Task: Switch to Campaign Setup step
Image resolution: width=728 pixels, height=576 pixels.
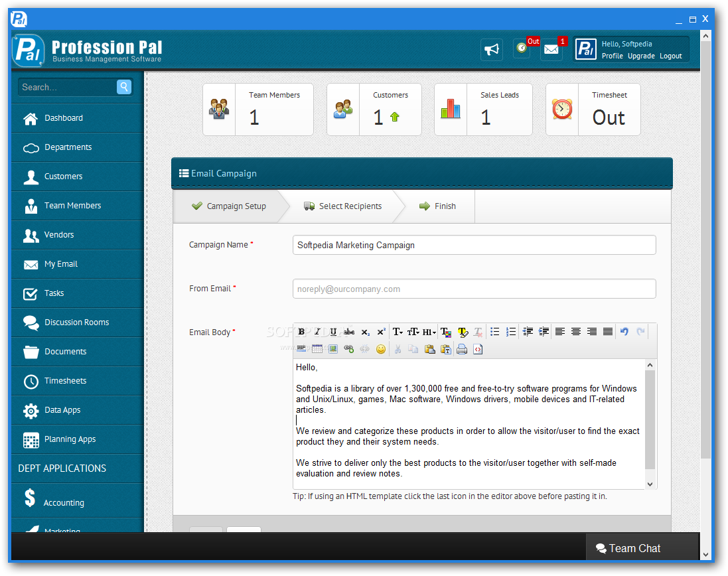Action: (x=228, y=206)
